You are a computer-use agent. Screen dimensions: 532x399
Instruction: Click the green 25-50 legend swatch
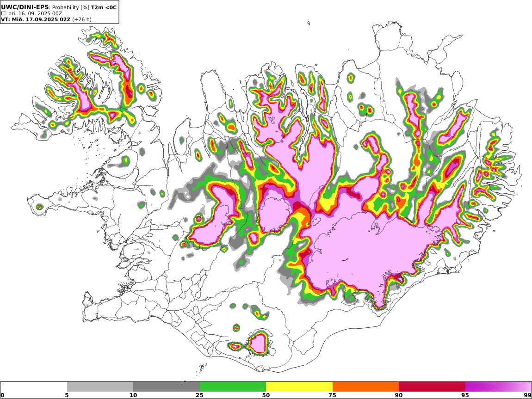[x=233, y=387]
